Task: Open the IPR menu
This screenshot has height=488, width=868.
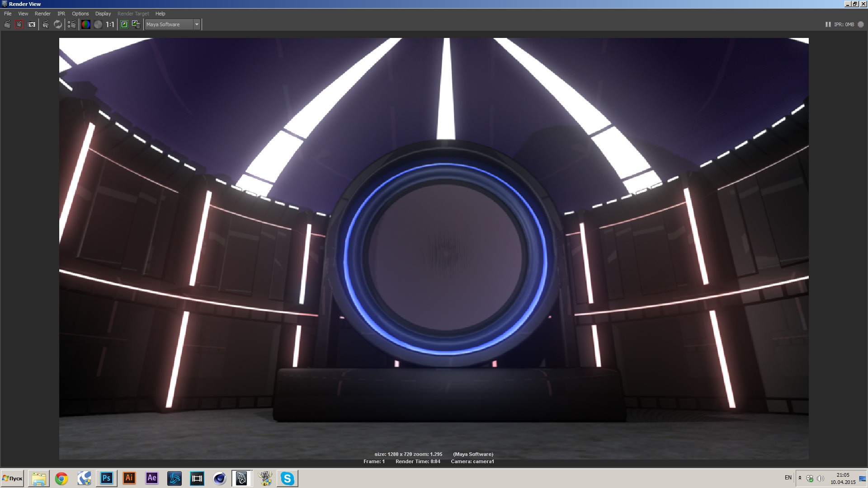Action: click(x=61, y=14)
